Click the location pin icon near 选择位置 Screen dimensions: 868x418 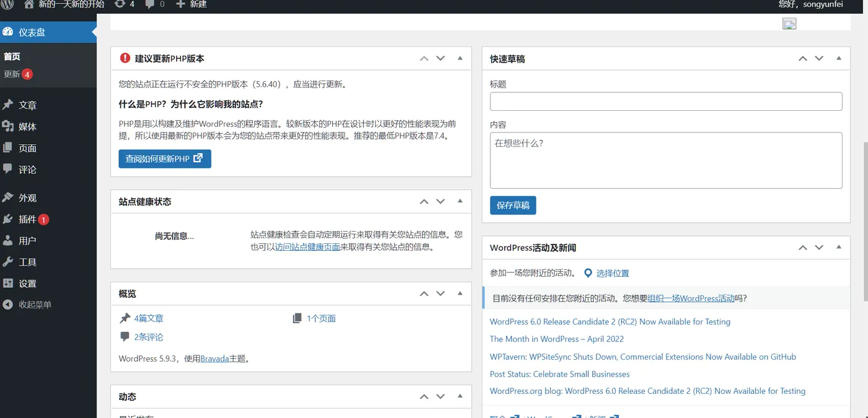click(x=588, y=273)
